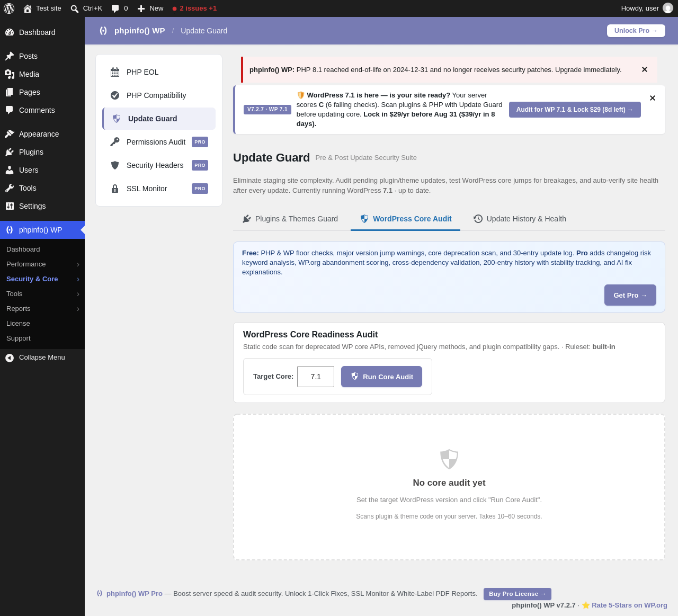Click the phpinfo() WP Pro footer link

135,594
